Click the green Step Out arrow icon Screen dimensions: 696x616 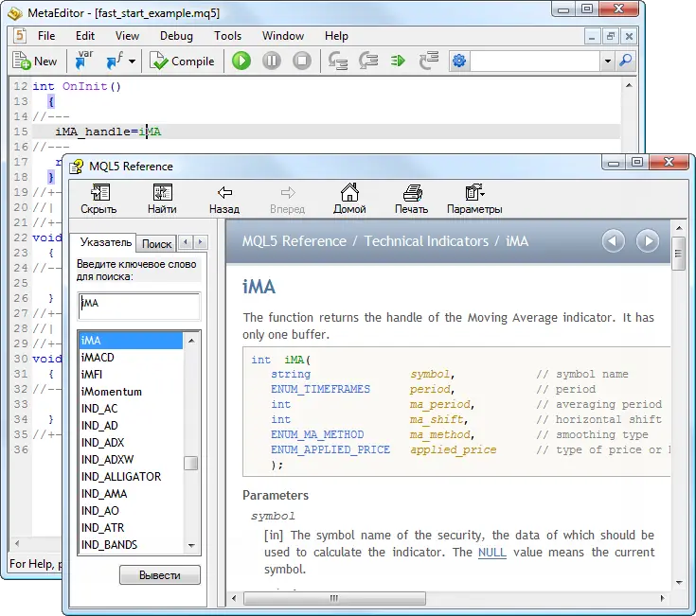coord(398,61)
